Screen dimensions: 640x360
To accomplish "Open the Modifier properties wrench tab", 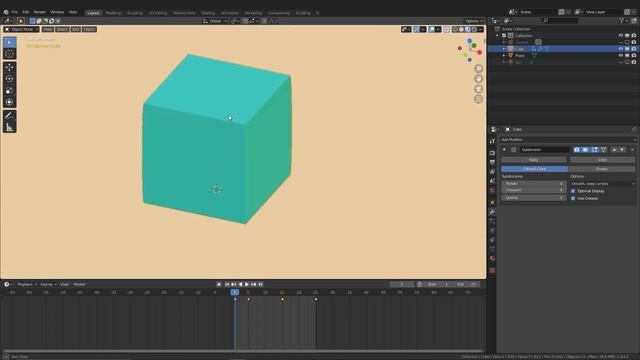I will tap(492, 212).
